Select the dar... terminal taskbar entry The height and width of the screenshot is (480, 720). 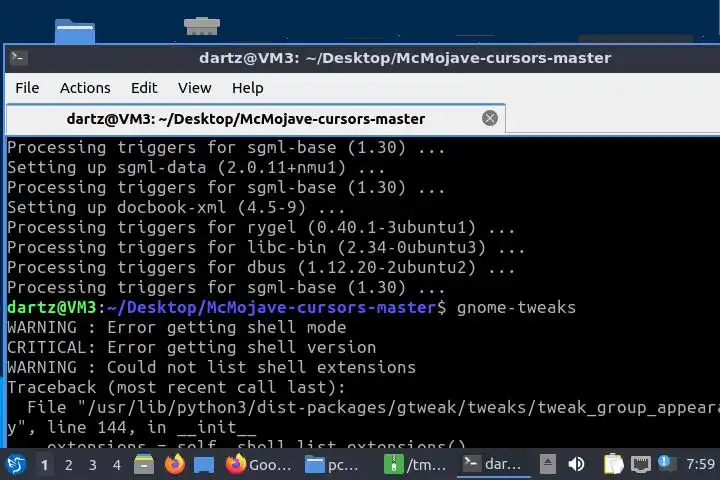[492, 464]
